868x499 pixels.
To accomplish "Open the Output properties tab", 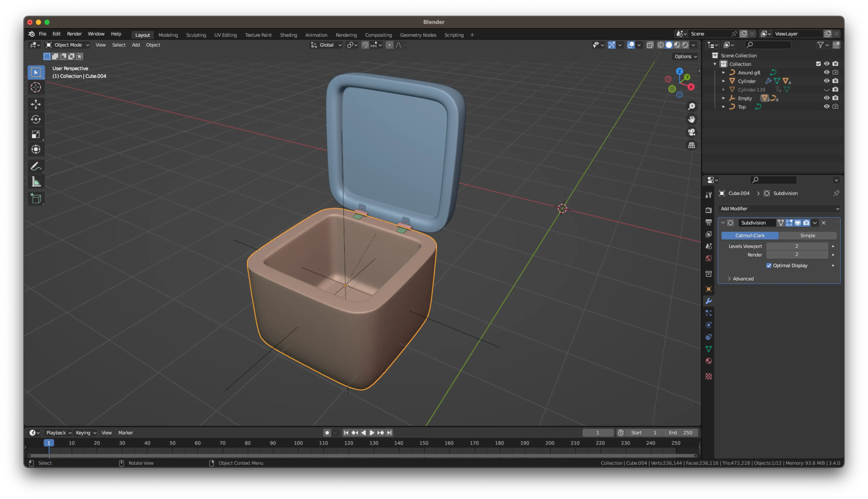I will (708, 222).
